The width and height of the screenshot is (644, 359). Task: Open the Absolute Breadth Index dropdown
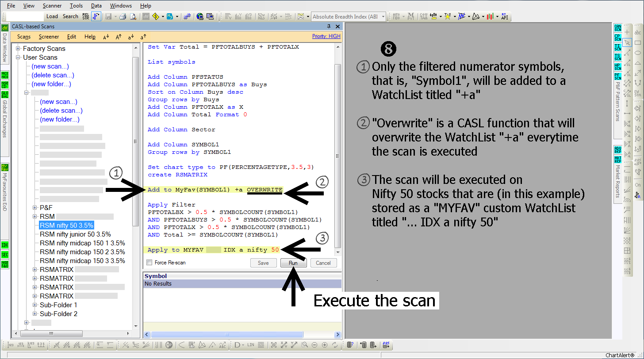click(383, 16)
